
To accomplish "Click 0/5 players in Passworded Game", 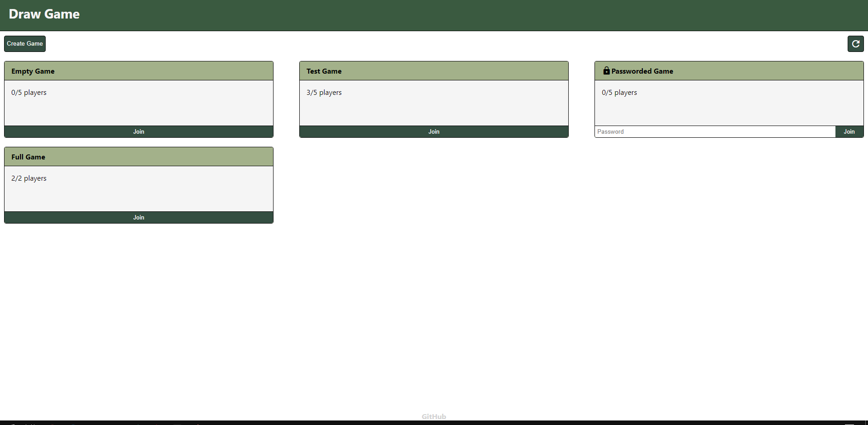I will click(x=619, y=93).
